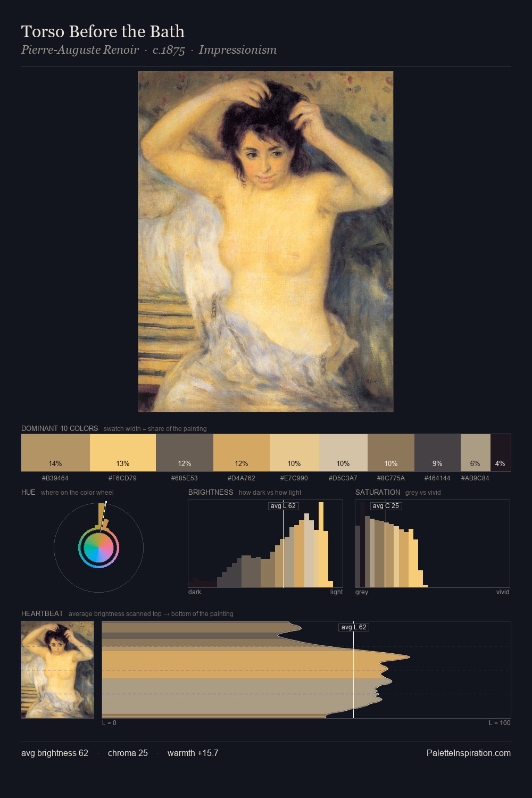Screen dimensions: 532x798
Task: Click the hex code text "#D5C3A7"
Action: (343, 478)
